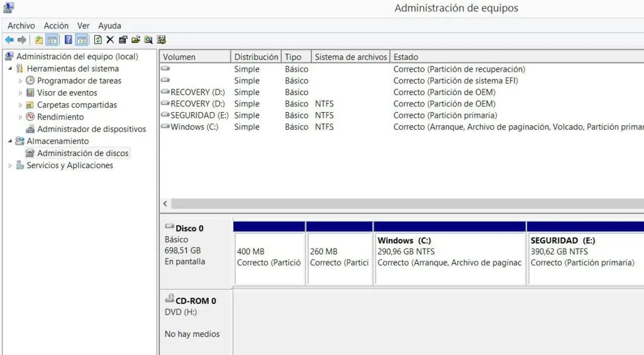Open the Ayuda menu
Image resolution: width=644 pixels, height=355 pixels.
(x=109, y=25)
